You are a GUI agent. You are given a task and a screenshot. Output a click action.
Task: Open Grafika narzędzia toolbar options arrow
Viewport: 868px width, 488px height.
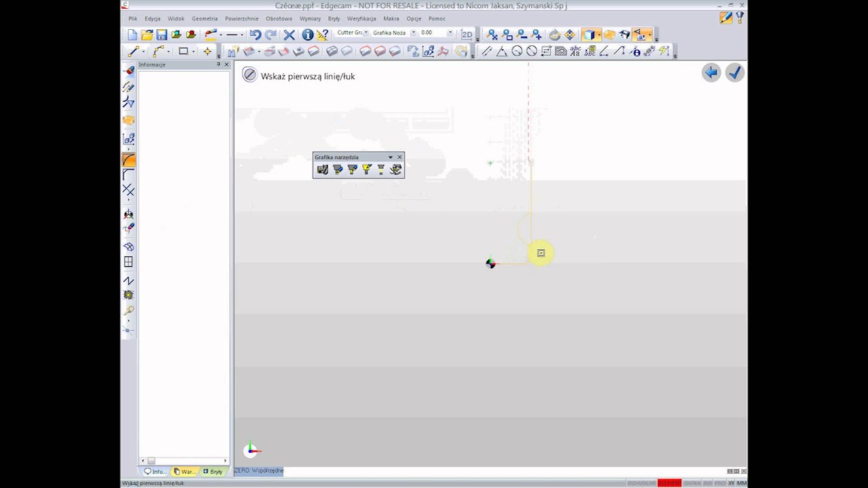[390, 157]
